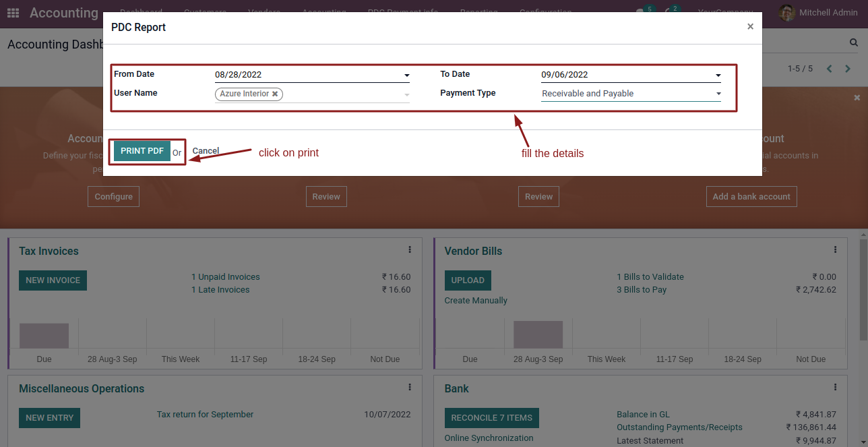Click the Configure button in banner

[x=113, y=197]
